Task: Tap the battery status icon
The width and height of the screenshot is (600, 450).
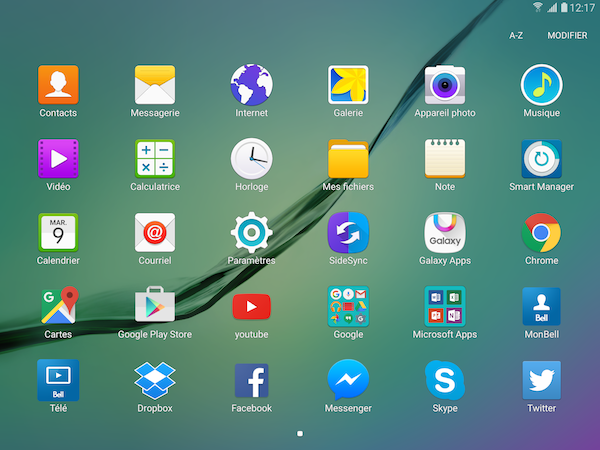Action: coord(564,7)
